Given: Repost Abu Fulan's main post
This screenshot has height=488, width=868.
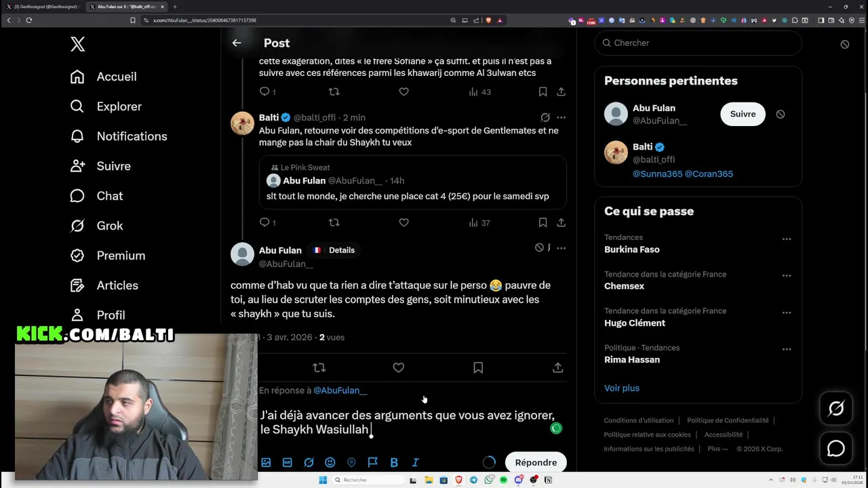Looking at the screenshot, I should (319, 367).
